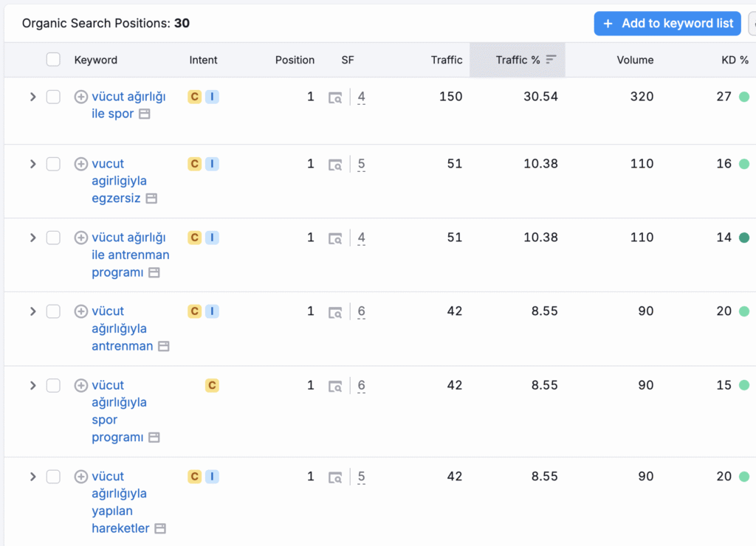Click the SF value 6 on the fourth row
This screenshot has height=546, width=756.
coord(361,311)
